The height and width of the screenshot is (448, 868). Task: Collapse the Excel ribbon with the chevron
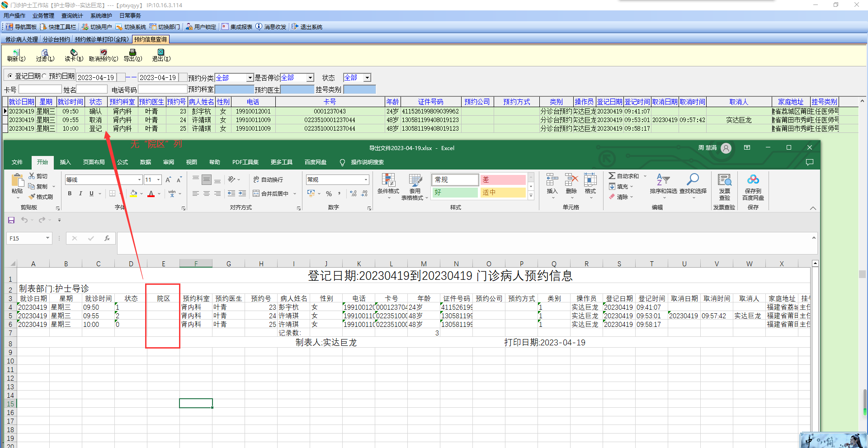[813, 208]
